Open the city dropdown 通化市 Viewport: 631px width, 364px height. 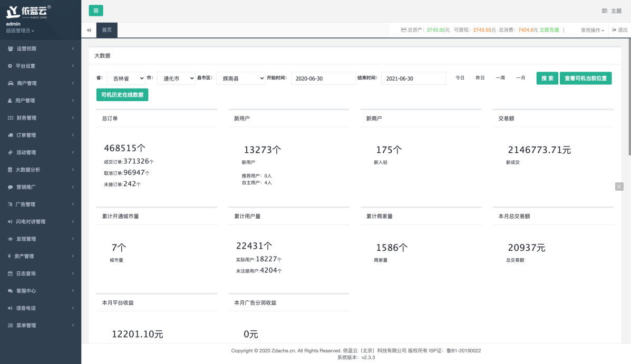(176, 78)
